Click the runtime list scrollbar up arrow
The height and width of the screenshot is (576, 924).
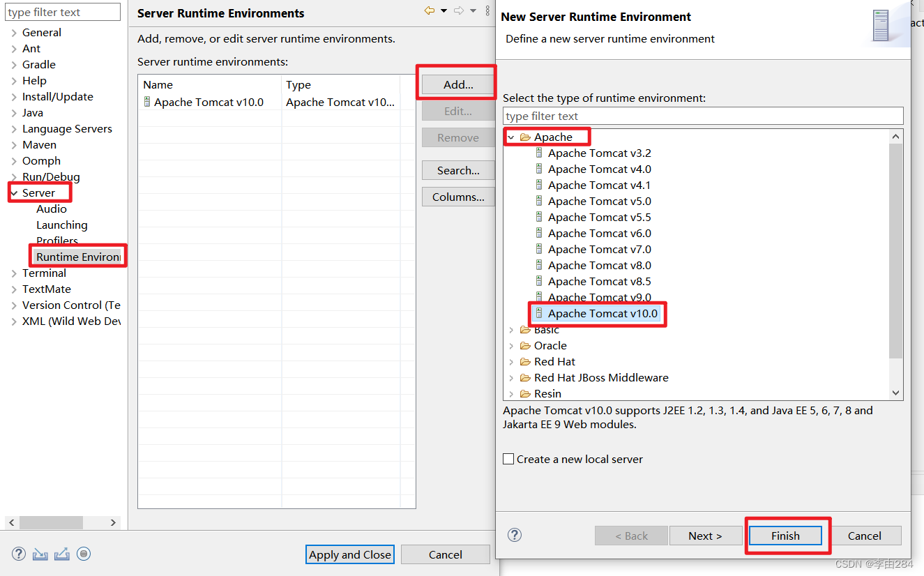(x=896, y=137)
